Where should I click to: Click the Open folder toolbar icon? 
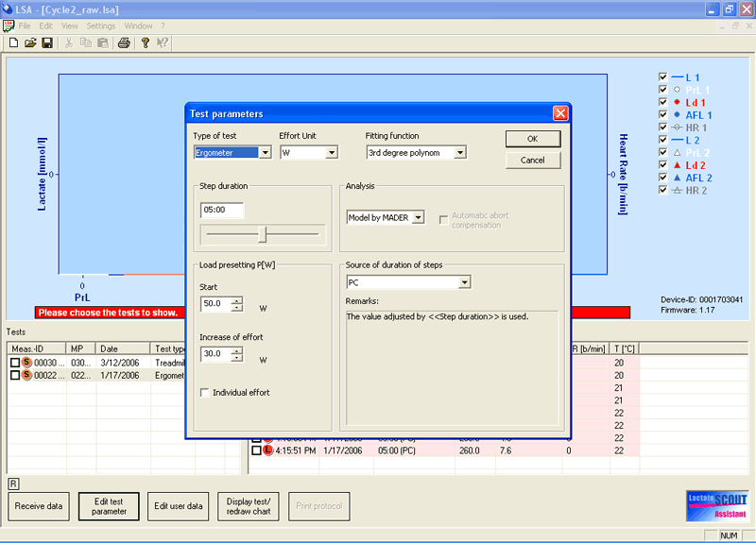click(30, 42)
